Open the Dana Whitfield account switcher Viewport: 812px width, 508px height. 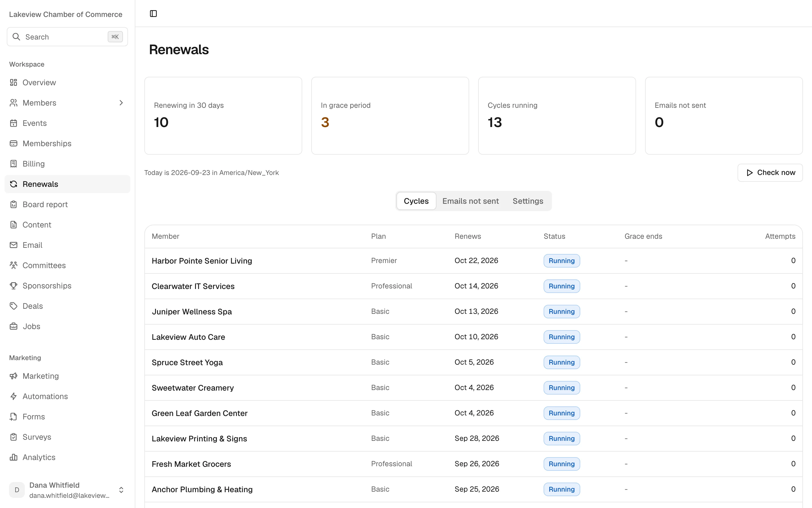click(x=67, y=490)
